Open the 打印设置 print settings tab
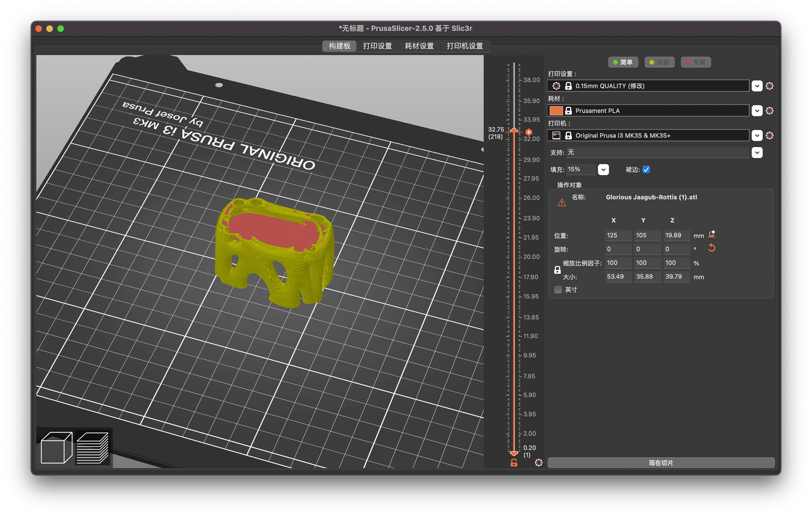The image size is (812, 516). (377, 46)
